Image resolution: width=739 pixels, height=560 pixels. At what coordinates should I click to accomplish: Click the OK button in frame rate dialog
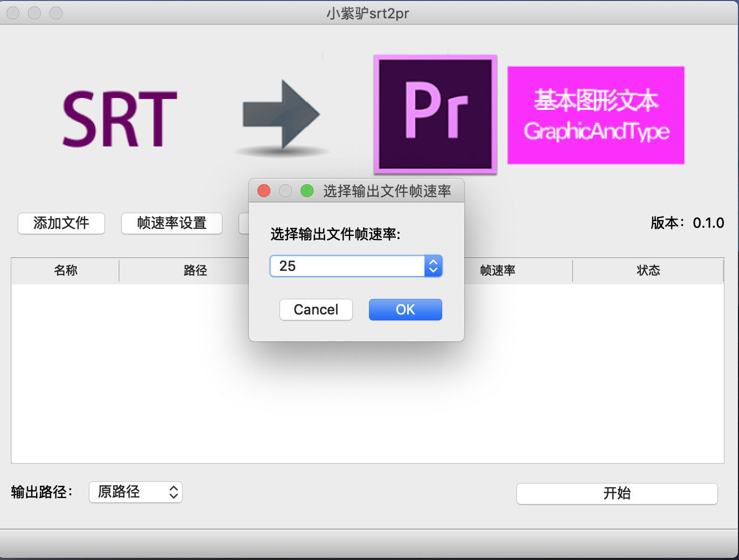pyautogui.click(x=405, y=310)
